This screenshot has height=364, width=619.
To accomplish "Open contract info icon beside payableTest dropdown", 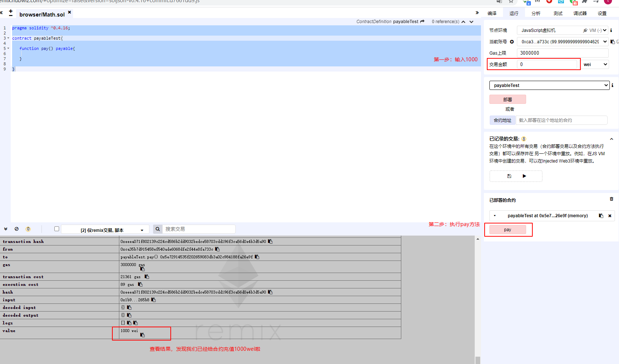I will (612, 85).
